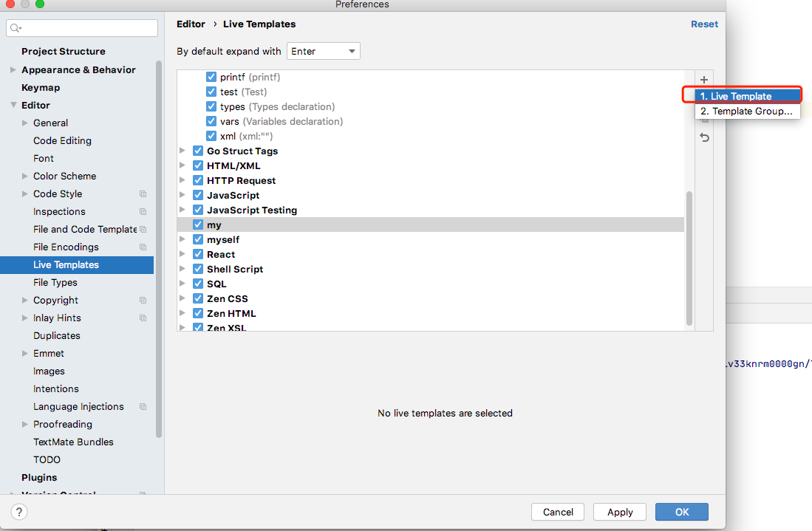Toggle the Go Struct Tags group checkbox
The image size is (812, 531).
198,151
